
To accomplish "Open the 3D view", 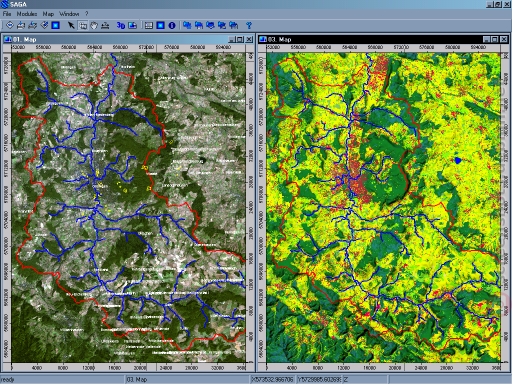I will coord(121,25).
